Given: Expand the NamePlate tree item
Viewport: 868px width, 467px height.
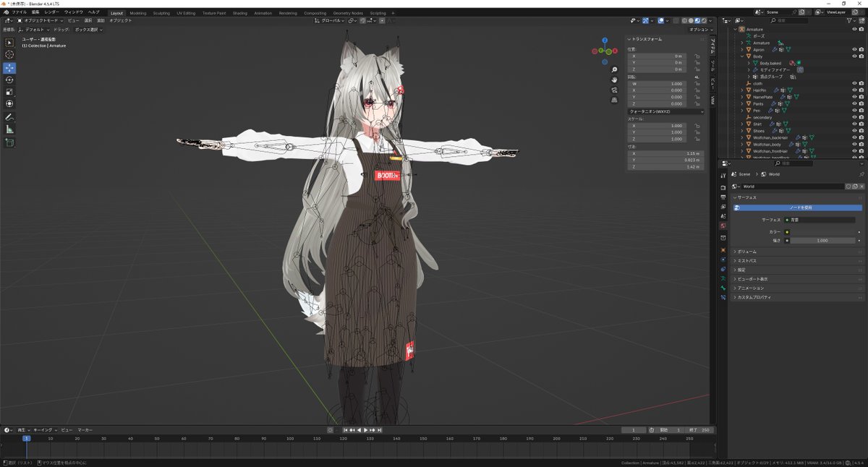Looking at the screenshot, I should coord(741,97).
